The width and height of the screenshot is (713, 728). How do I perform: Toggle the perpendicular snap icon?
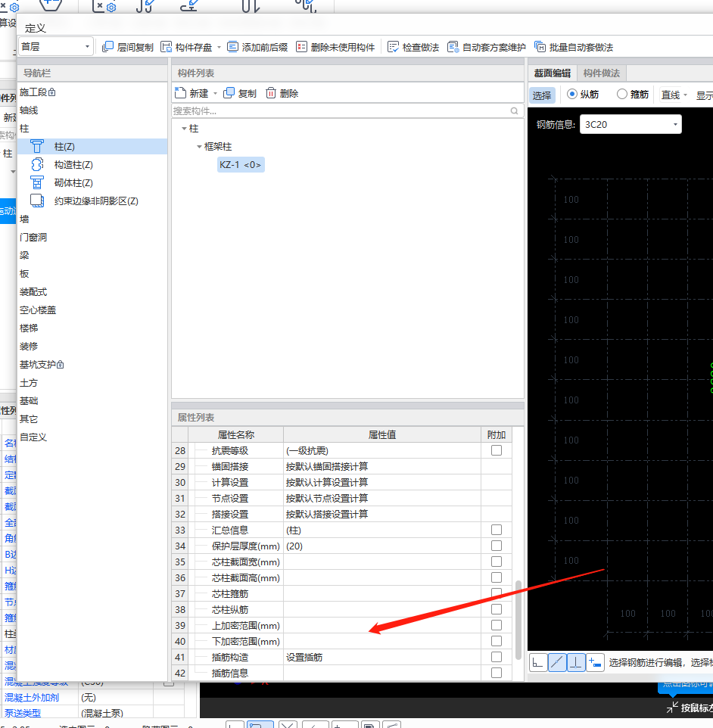coord(576,662)
